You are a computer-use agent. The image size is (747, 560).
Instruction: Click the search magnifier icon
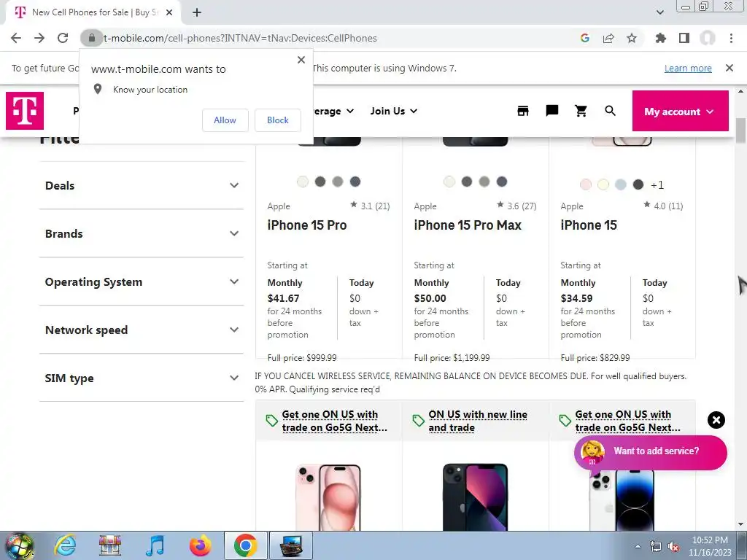click(610, 111)
